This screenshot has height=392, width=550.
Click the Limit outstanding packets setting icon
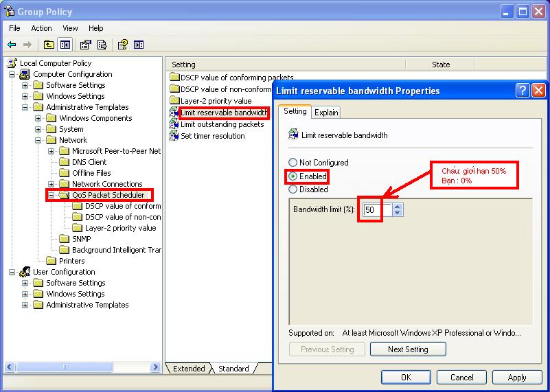click(174, 124)
